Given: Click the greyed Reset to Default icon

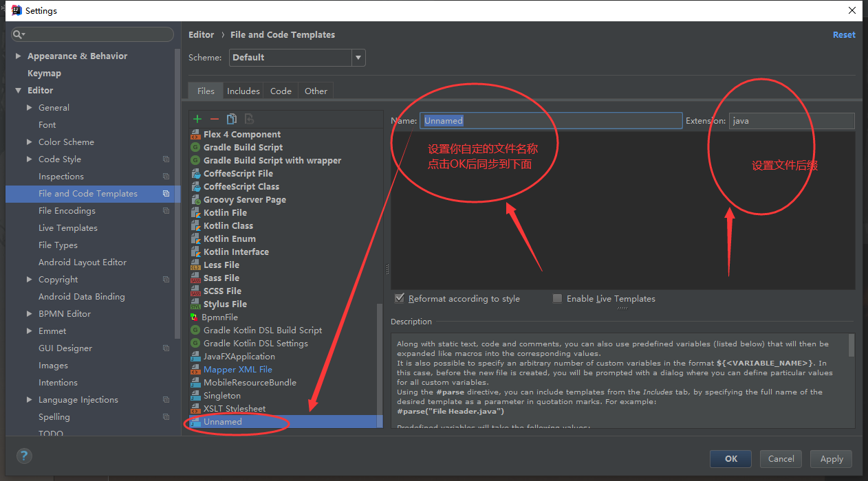Looking at the screenshot, I should click(249, 119).
